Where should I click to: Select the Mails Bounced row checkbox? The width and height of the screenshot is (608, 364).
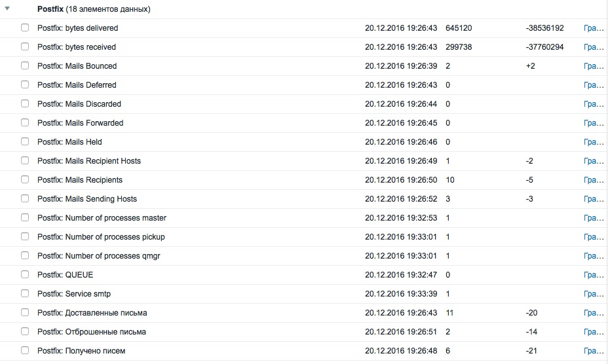pos(25,66)
